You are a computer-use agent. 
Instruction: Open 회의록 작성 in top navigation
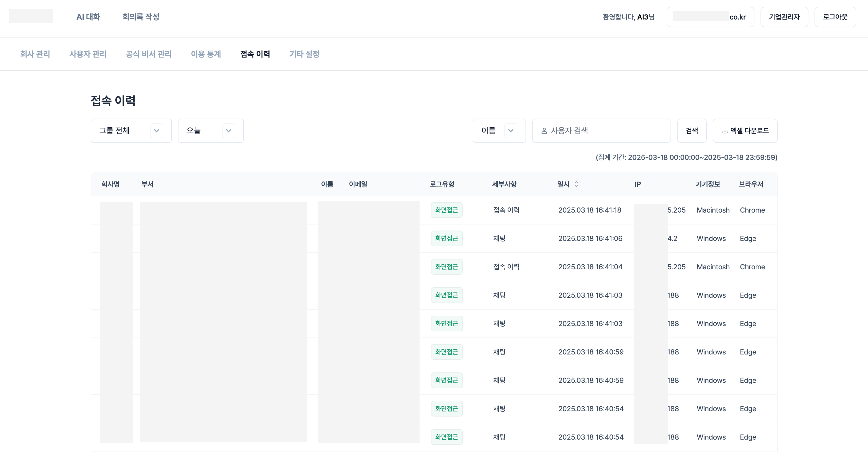[x=140, y=17]
